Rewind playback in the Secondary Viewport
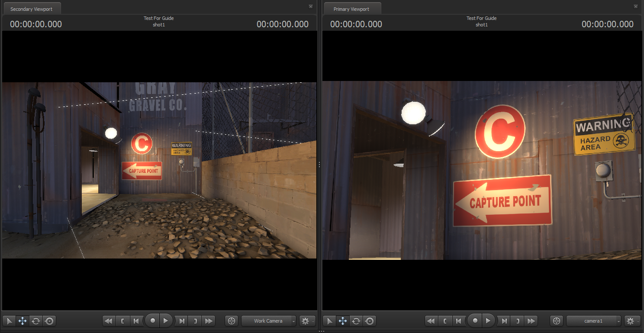Image resolution: width=644 pixels, height=333 pixels. pos(109,321)
